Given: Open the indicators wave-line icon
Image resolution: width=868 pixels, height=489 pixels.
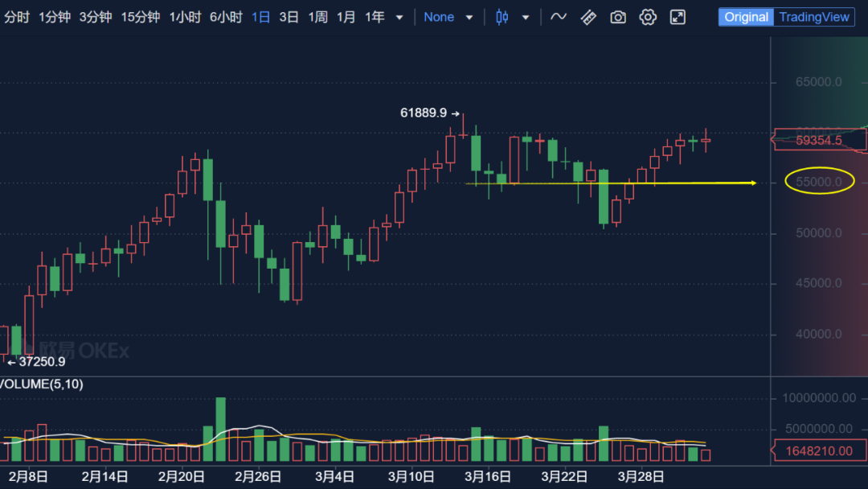Looking at the screenshot, I should tap(559, 17).
